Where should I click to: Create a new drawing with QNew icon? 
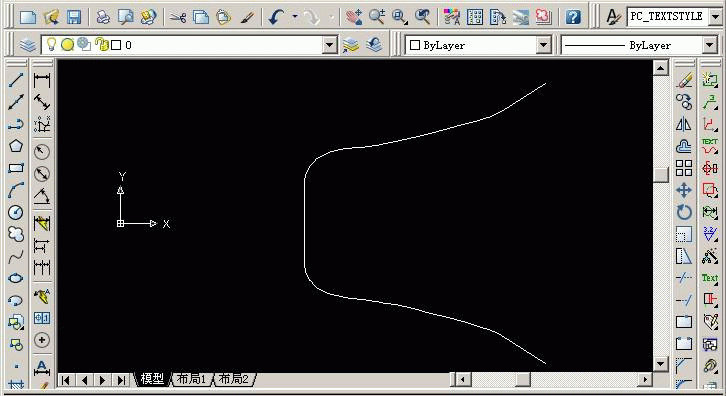(28, 17)
